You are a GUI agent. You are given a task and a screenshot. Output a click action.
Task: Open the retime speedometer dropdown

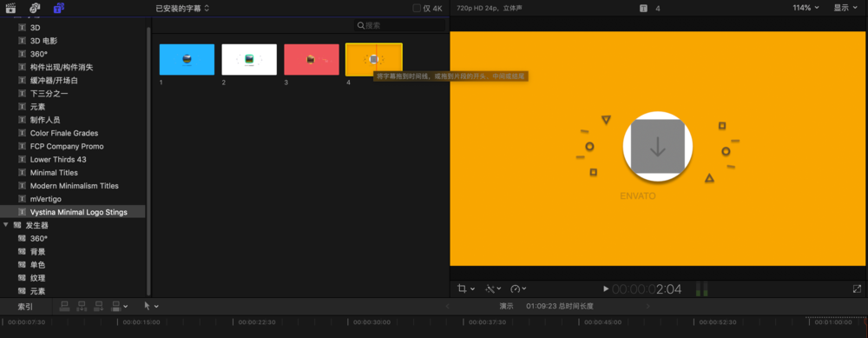518,288
